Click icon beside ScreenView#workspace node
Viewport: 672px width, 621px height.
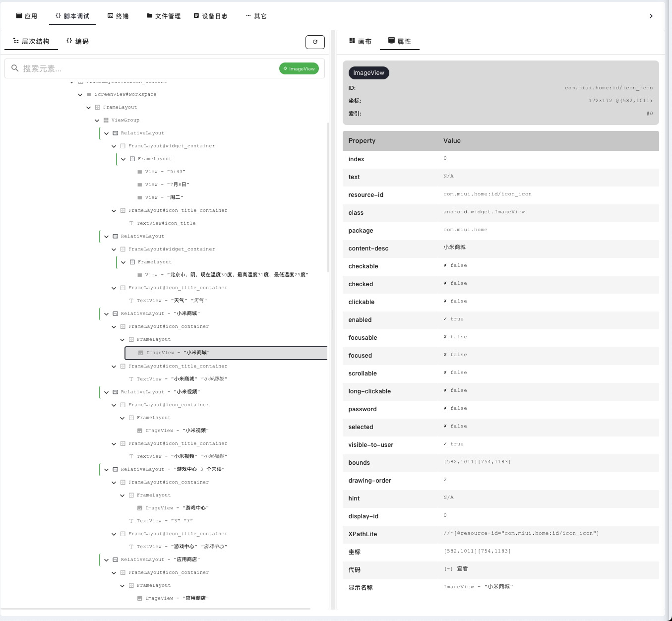(89, 94)
